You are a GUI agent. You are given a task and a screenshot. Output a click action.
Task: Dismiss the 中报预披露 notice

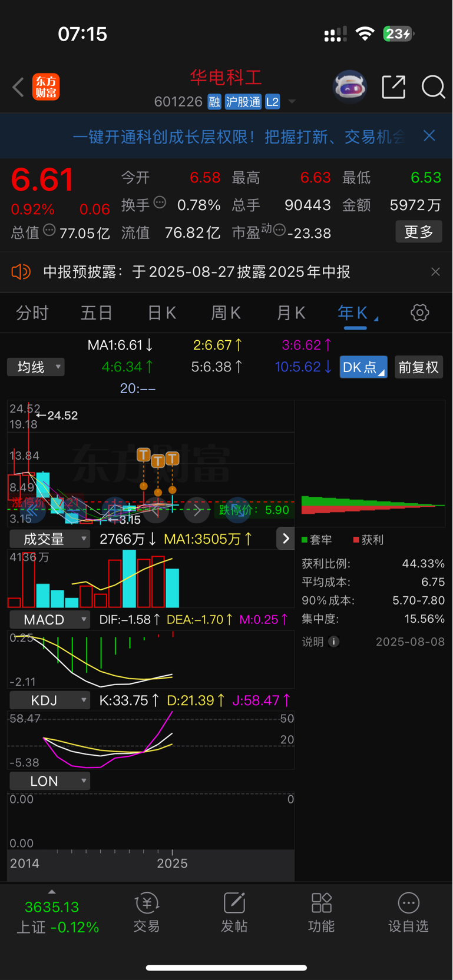click(x=435, y=272)
